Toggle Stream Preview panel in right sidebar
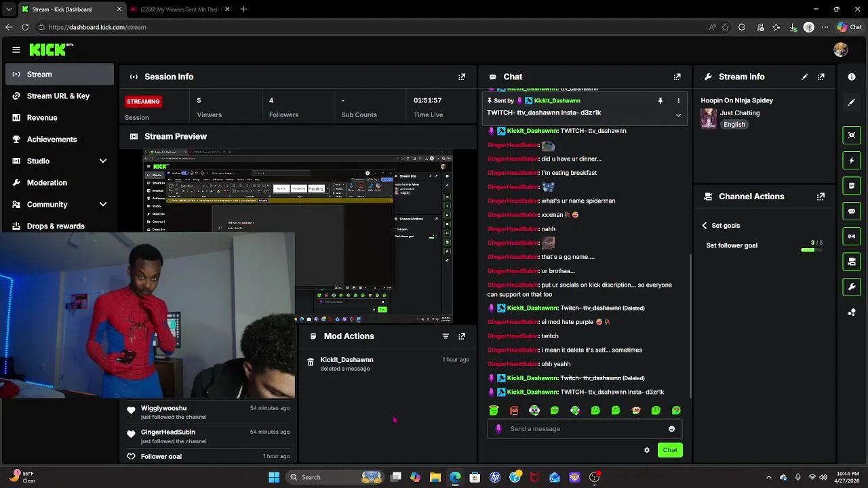 (852, 135)
